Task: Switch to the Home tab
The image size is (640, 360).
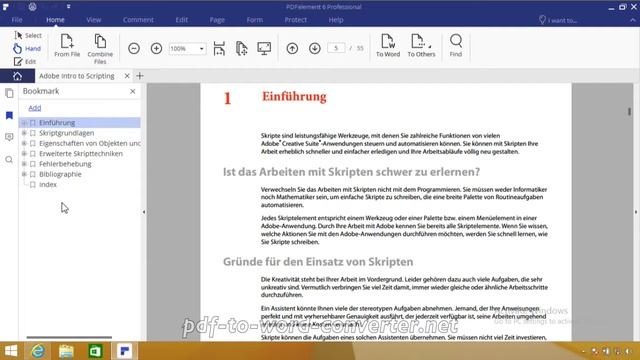Action: [55, 20]
